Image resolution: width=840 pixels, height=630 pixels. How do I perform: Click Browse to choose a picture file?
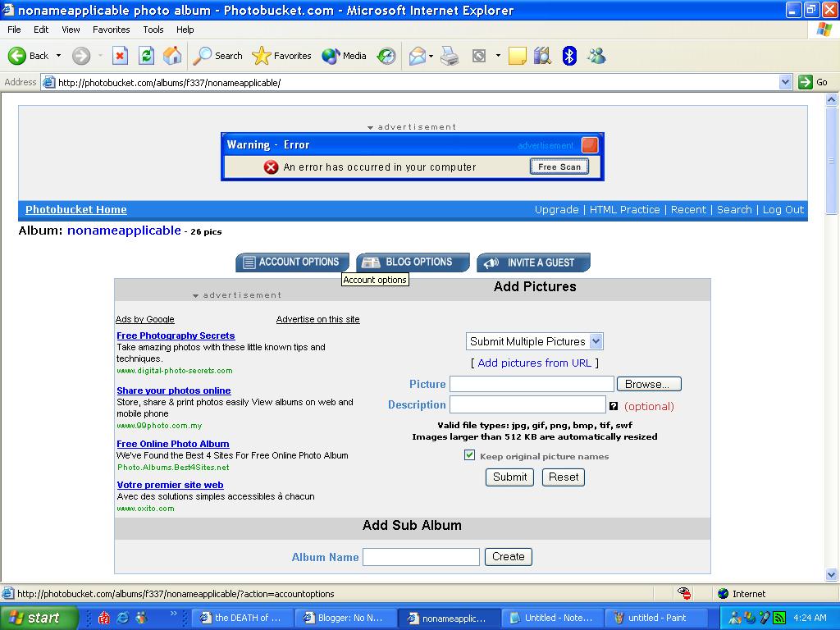point(650,384)
